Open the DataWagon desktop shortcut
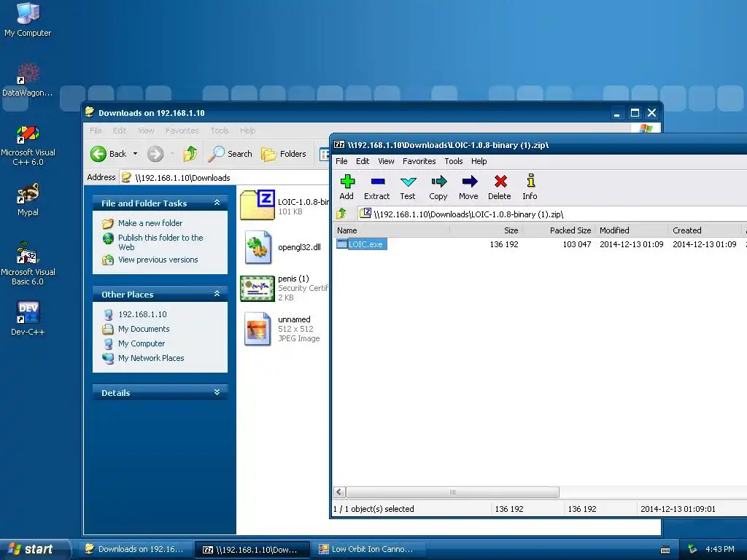Image resolution: width=747 pixels, height=560 pixels. [28, 80]
